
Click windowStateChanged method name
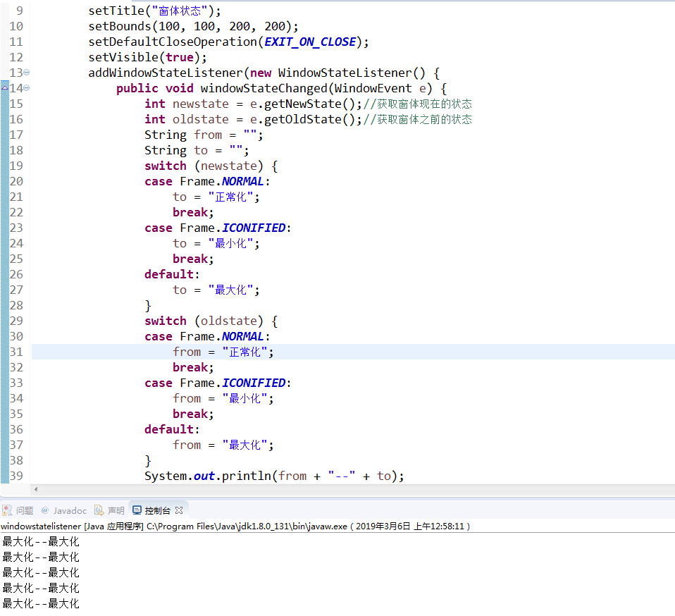click(x=264, y=88)
